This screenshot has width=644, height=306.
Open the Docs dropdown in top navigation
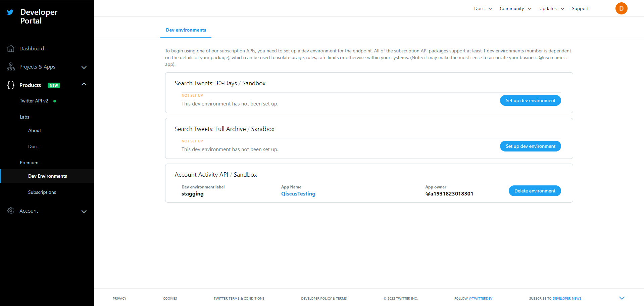pos(483,8)
